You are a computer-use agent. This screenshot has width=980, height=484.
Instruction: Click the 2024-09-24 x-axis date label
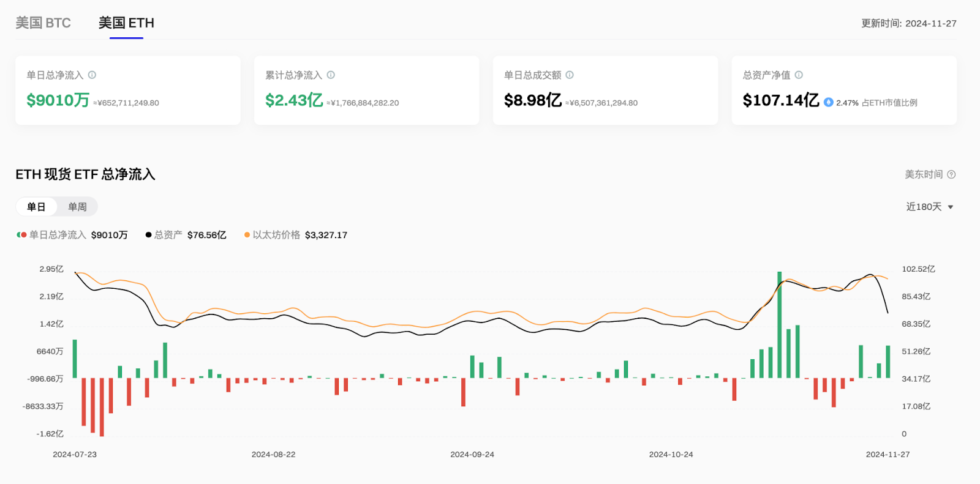point(472,455)
